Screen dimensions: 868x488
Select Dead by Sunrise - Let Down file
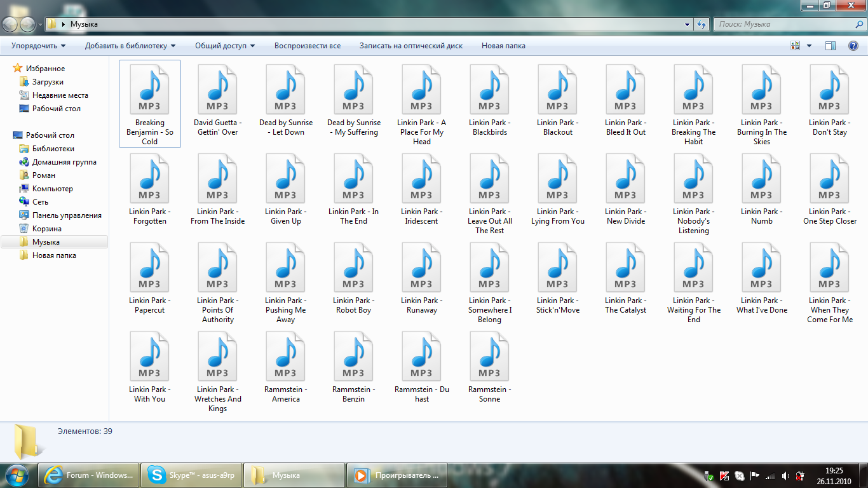tap(286, 100)
